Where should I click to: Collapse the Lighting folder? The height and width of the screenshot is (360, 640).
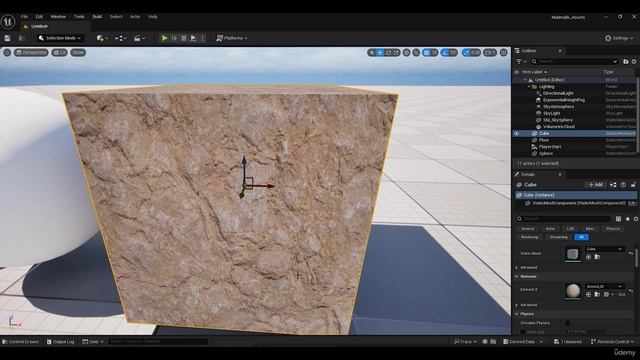[529, 87]
